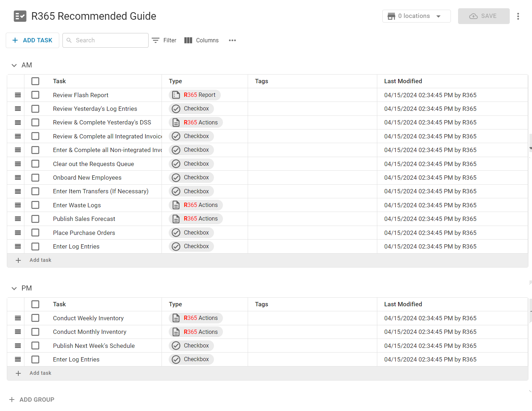The height and width of the screenshot is (411, 532).
Task: Click the SAVE button
Action: [484, 16]
